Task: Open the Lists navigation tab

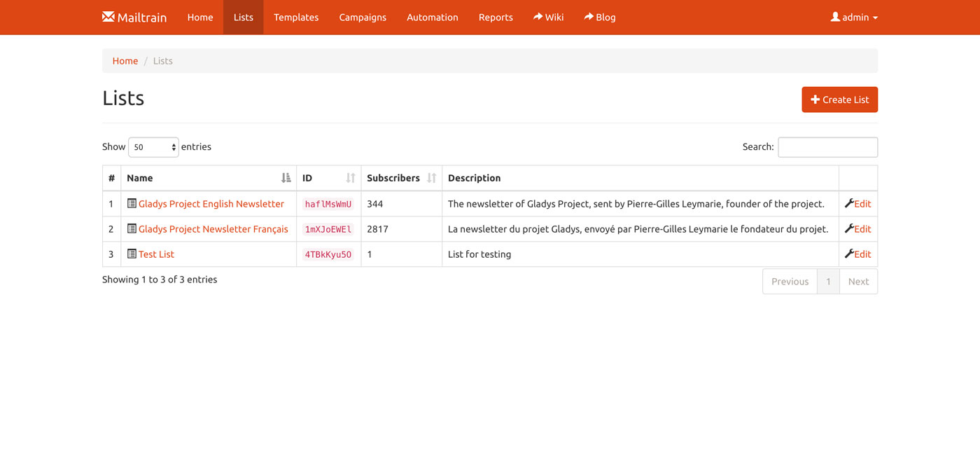Action: [x=244, y=17]
